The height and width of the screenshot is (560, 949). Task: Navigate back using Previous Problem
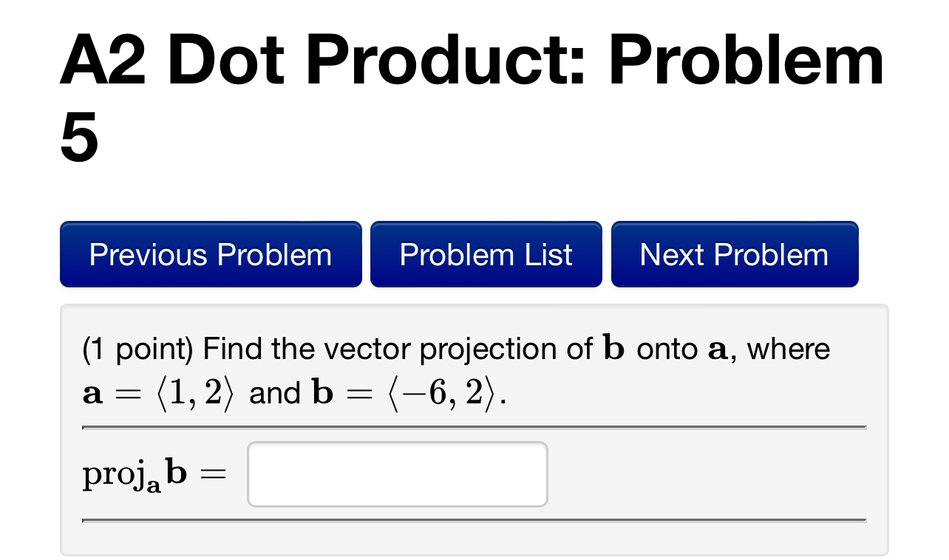tap(211, 254)
